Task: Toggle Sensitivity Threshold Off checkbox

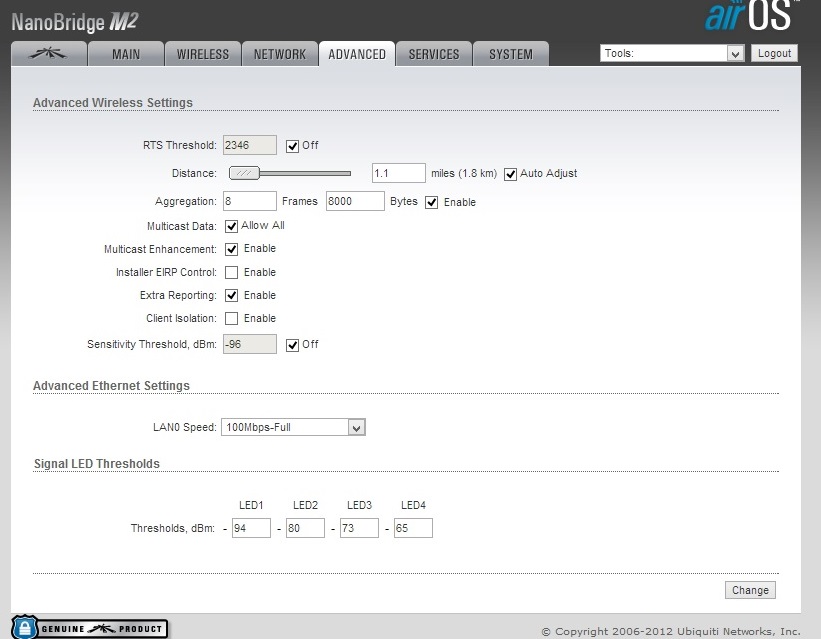Action: click(292, 345)
